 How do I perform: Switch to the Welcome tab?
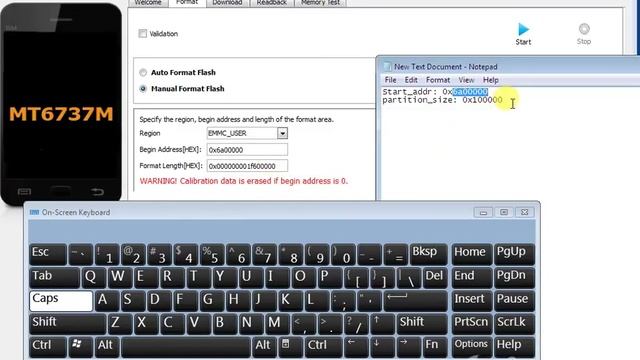tap(148, 3)
